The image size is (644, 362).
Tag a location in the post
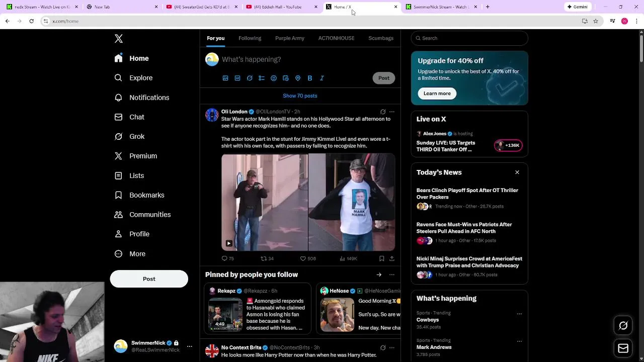click(298, 78)
